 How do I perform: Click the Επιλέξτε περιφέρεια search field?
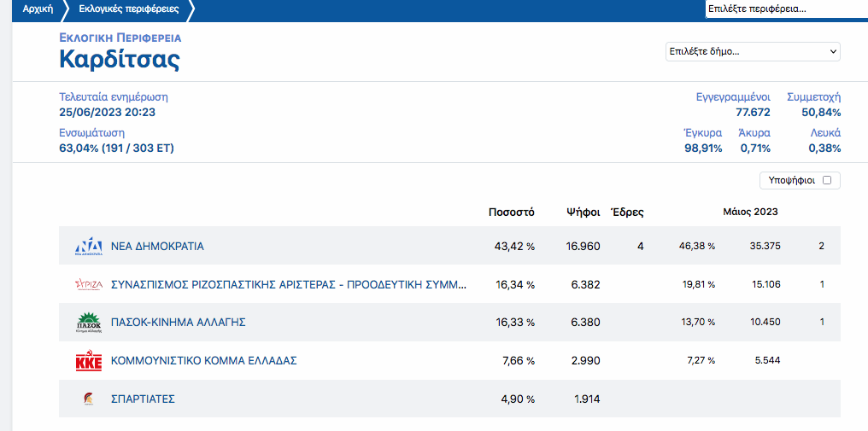coord(785,9)
